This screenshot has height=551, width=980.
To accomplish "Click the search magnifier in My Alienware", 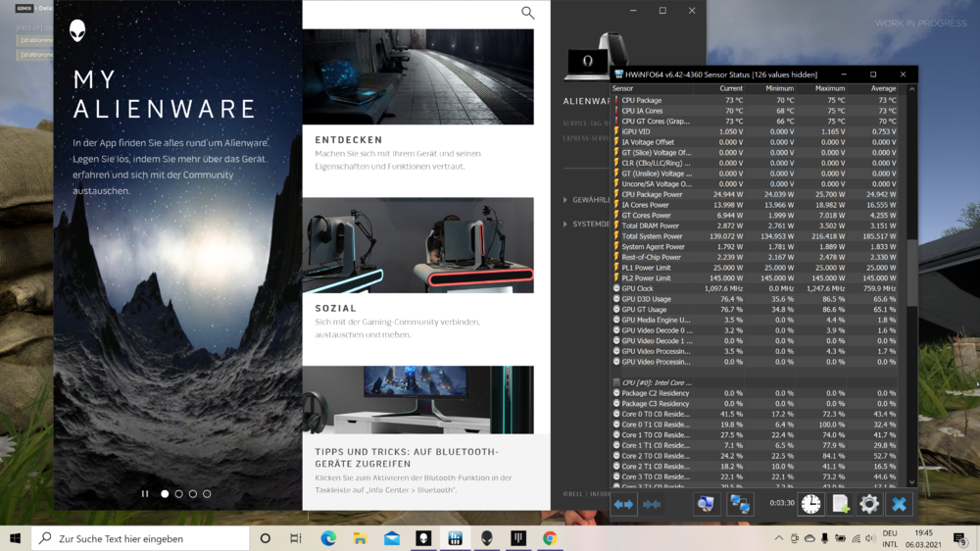I will [527, 13].
